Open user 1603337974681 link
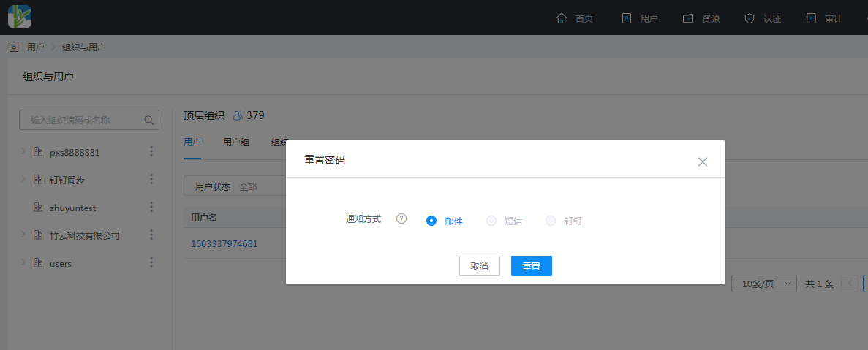The height and width of the screenshot is (350, 868). click(x=224, y=244)
